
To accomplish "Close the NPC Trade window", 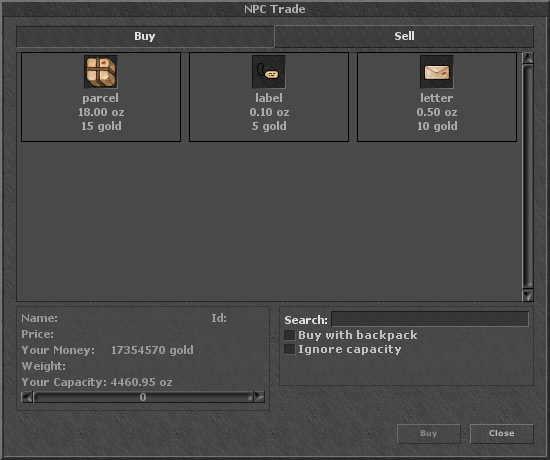I will point(502,434).
